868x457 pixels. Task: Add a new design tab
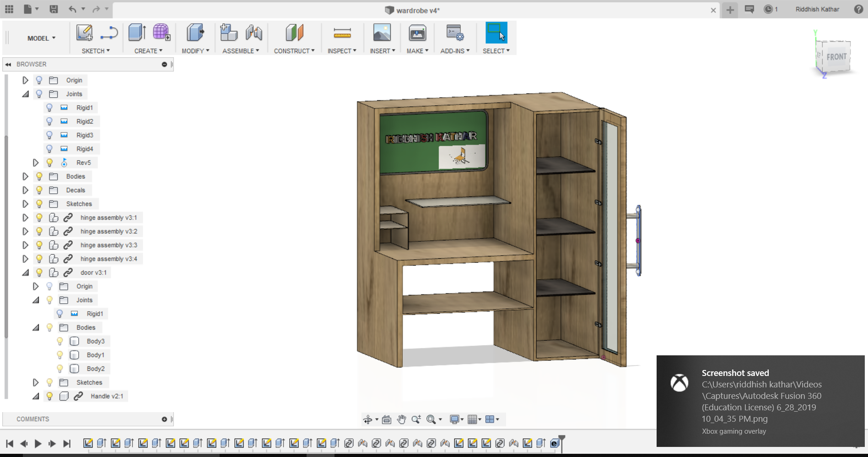click(x=730, y=10)
